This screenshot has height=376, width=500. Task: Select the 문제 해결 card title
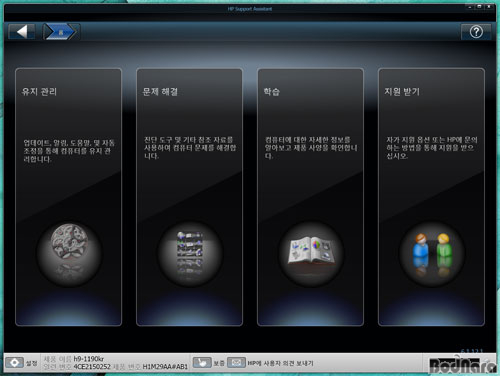click(160, 92)
